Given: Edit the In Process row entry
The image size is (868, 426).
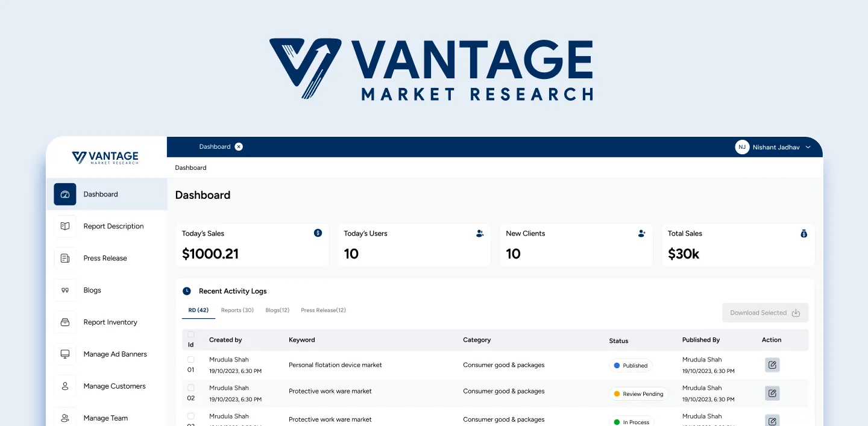Looking at the screenshot, I should (x=772, y=421).
